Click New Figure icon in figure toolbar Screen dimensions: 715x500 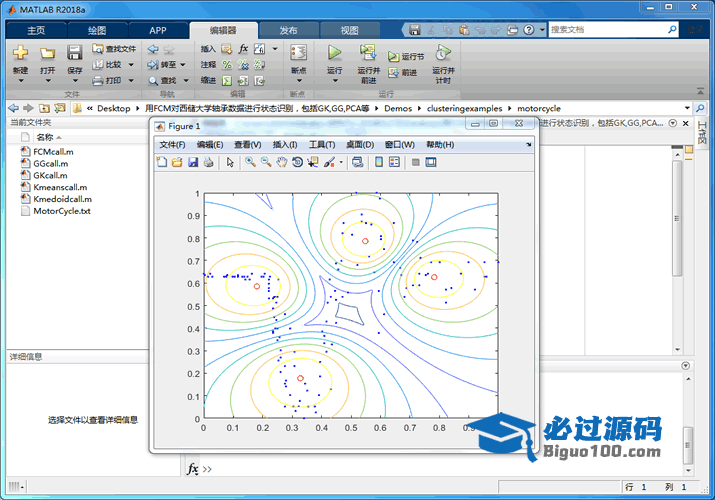tap(162, 162)
